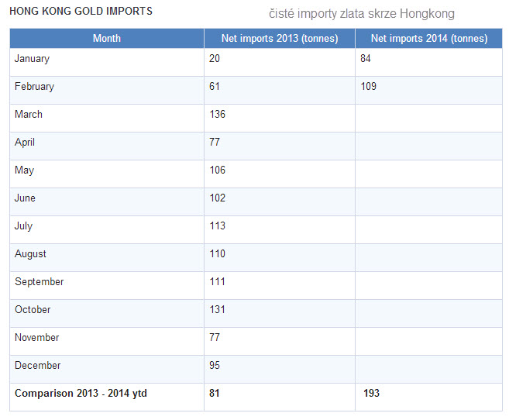Select the 'March' row label
Image resolution: width=509 pixels, height=420 pixels.
click(29, 114)
